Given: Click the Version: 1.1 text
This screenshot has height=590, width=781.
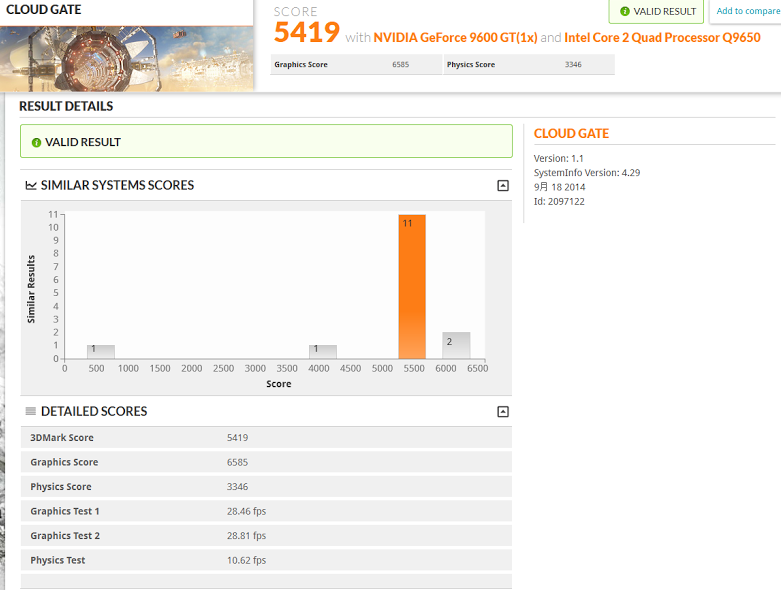Looking at the screenshot, I should (x=558, y=158).
